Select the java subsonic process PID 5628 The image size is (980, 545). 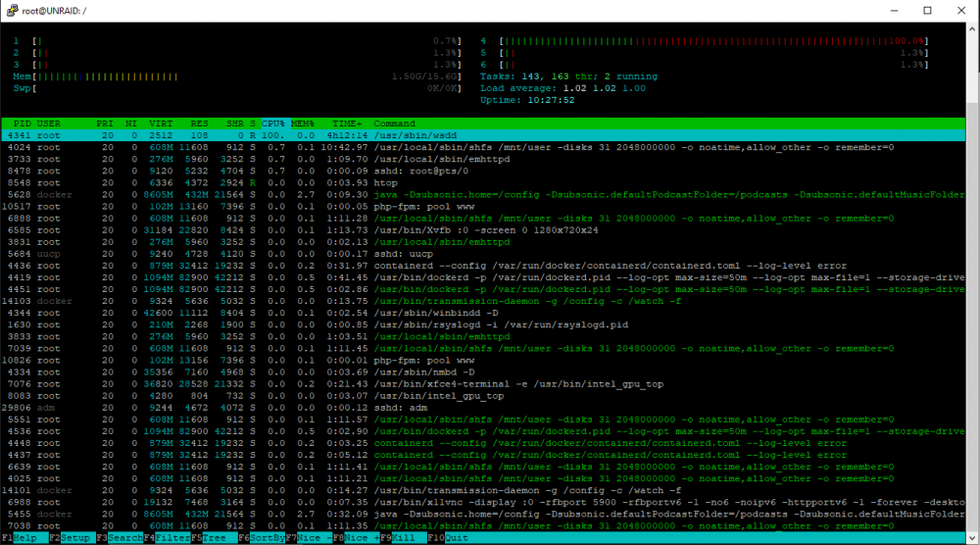[x=483, y=195]
